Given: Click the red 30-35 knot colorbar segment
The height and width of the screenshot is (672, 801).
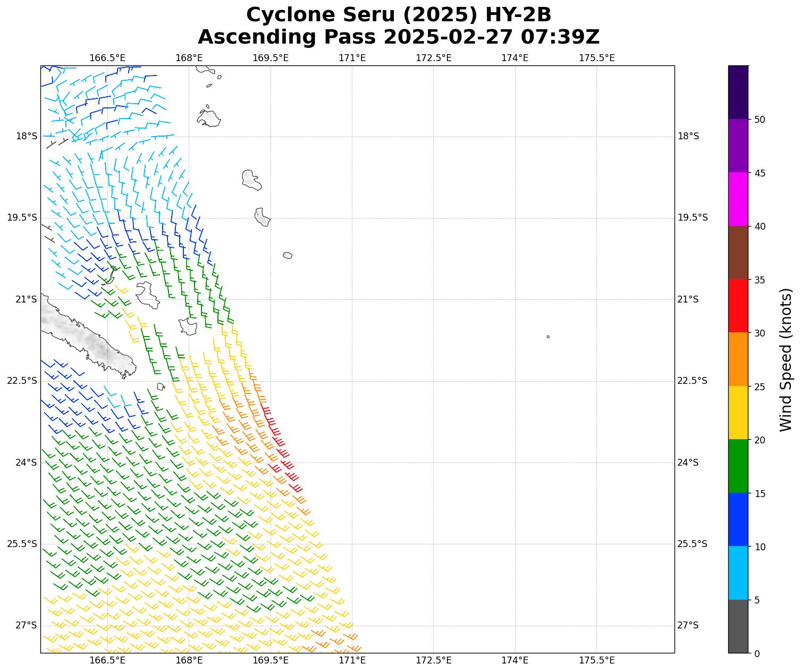Looking at the screenshot, I should pyautogui.click(x=738, y=306).
